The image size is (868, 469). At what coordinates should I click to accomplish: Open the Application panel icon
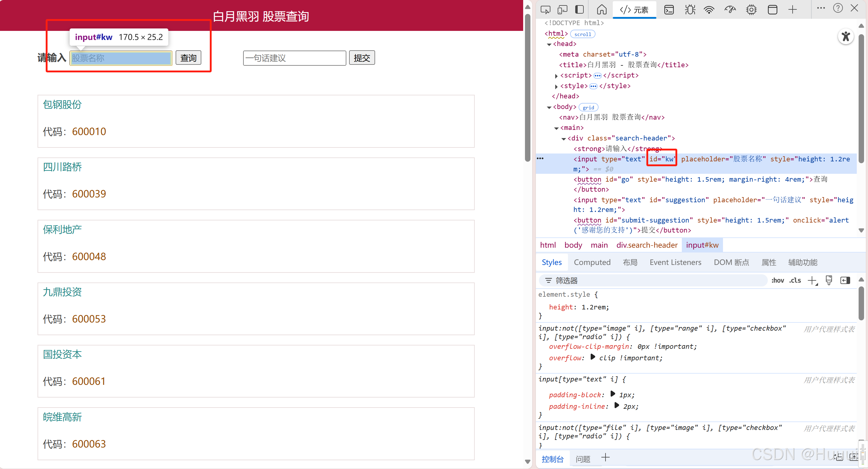772,9
